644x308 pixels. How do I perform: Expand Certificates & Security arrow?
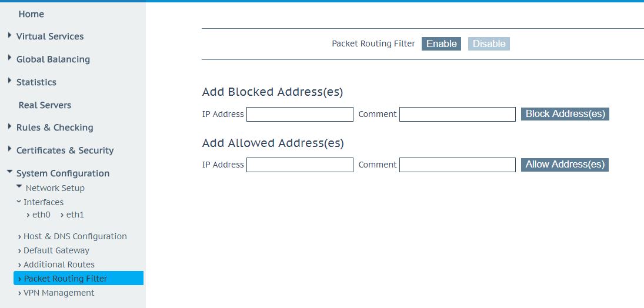tap(10, 149)
